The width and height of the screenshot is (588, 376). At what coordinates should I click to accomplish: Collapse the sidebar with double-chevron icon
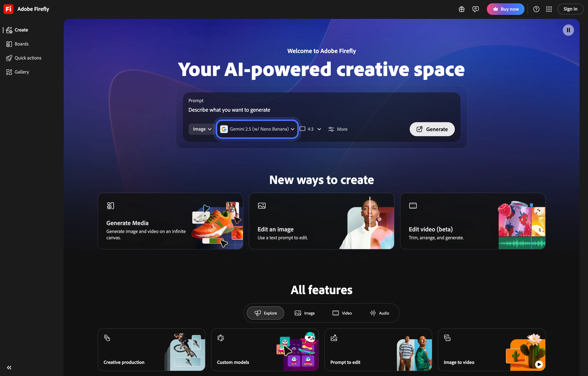point(9,367)
